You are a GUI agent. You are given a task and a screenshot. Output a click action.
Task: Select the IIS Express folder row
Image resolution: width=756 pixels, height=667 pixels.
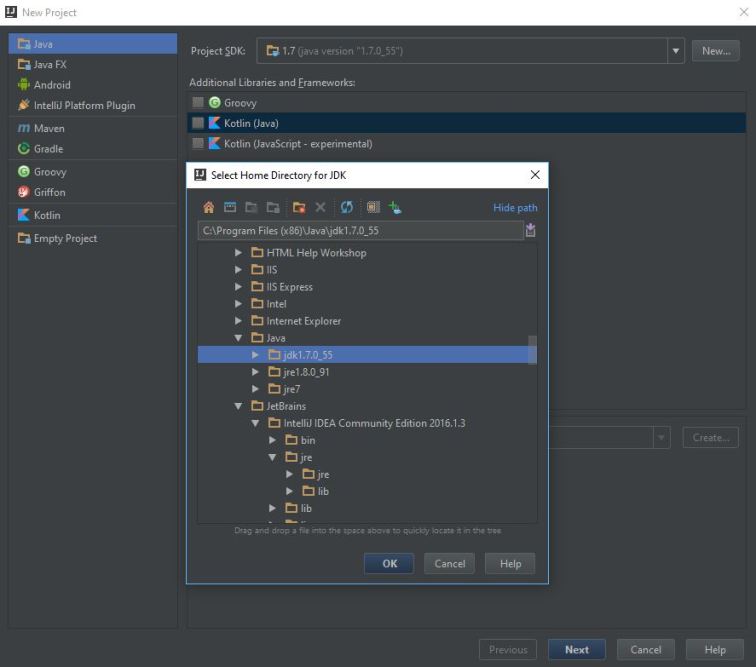point(367,286)
